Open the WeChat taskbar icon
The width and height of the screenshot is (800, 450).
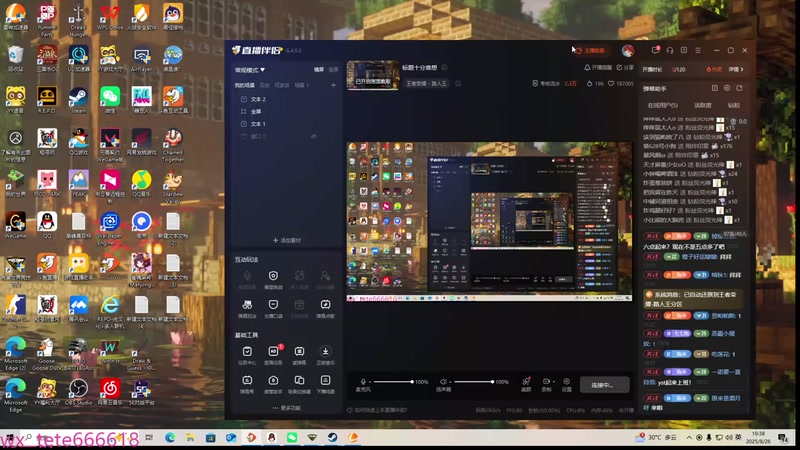click(x=292, y=437)
